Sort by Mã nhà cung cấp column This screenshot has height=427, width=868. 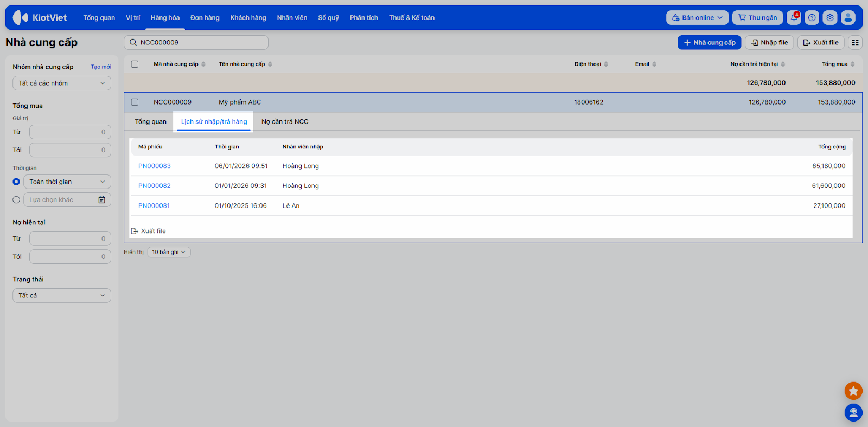click(180, 64)
